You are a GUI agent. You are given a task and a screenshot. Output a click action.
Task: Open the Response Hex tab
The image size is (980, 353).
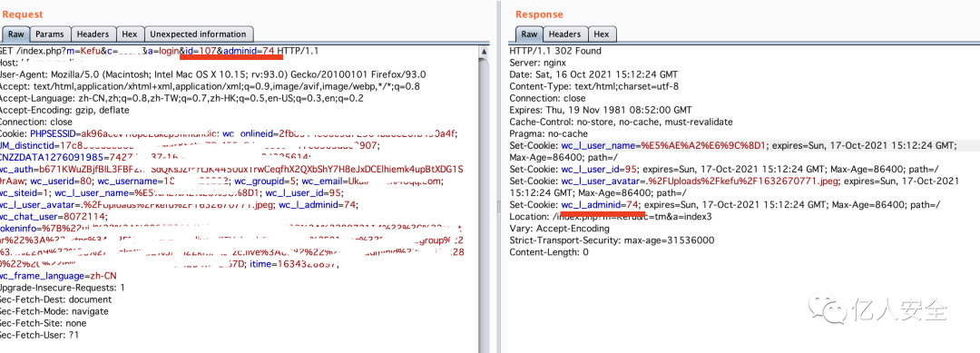pyautogui.click(x=602, y=34)
